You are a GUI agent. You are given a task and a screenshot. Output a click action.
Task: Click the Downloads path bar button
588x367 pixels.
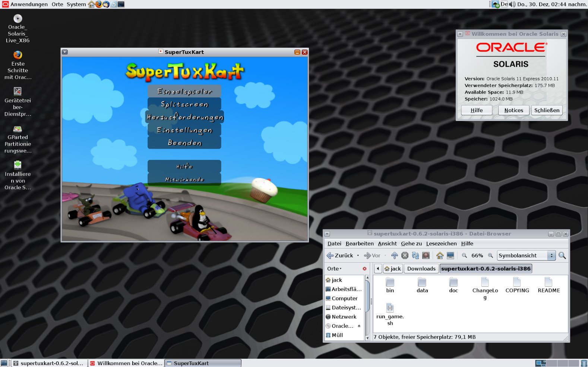pos(421,268)
